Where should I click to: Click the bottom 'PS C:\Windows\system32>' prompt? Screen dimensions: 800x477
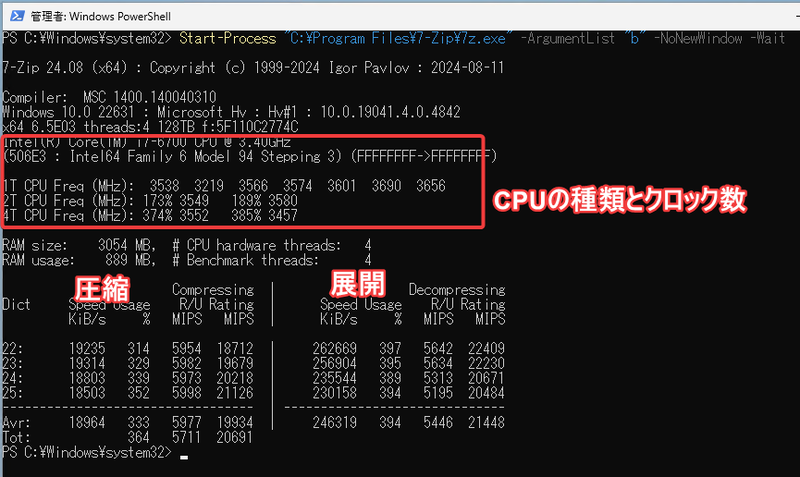click(x=87, y=453)
